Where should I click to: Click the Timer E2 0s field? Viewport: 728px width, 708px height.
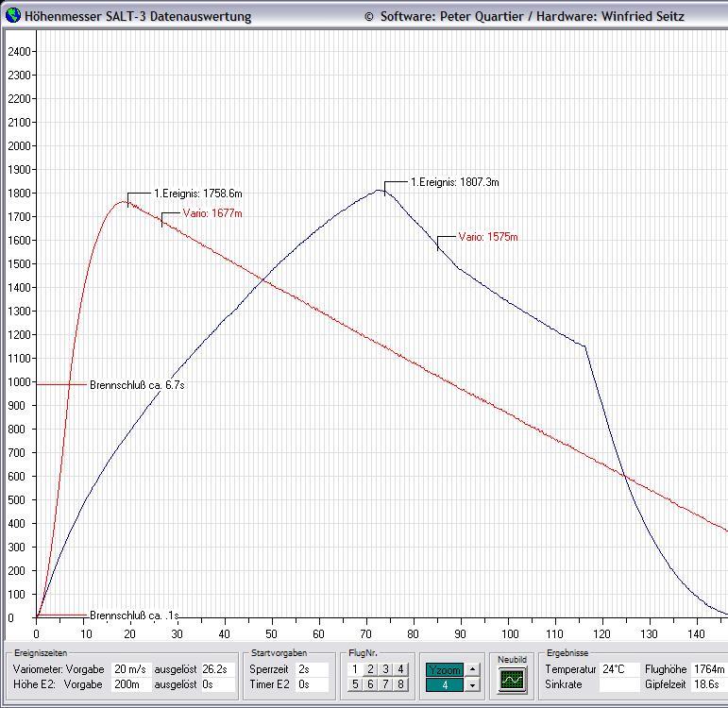312,684
